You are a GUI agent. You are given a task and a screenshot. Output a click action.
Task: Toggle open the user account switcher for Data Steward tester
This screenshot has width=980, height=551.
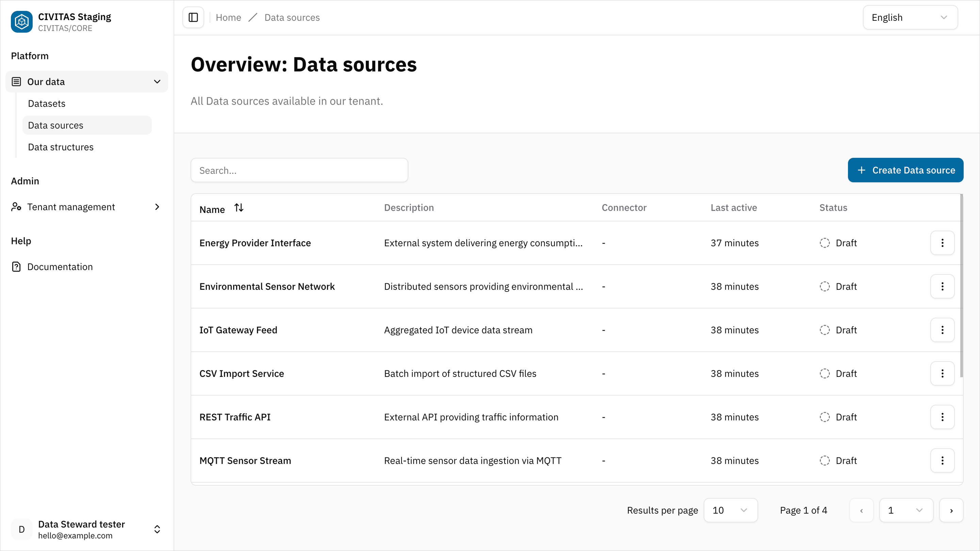[x=157, y=529]
